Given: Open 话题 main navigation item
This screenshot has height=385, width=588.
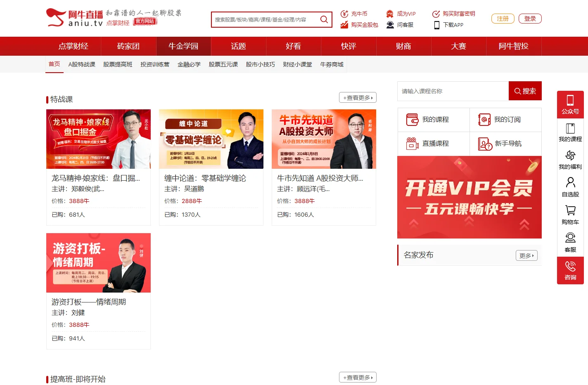Looking at the screenshot, I should tap(238, 46).
